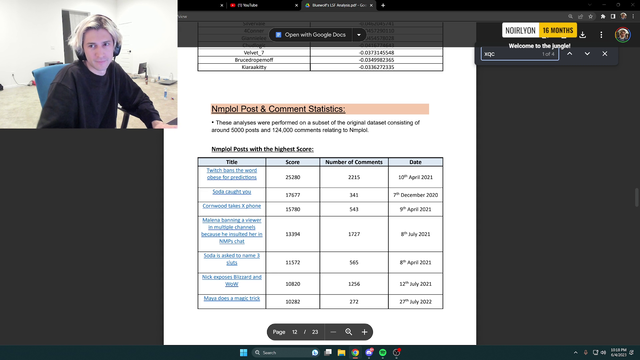The image size is (640, 360).
Task: Bookmark this page with the star icon
Action: 591,16
